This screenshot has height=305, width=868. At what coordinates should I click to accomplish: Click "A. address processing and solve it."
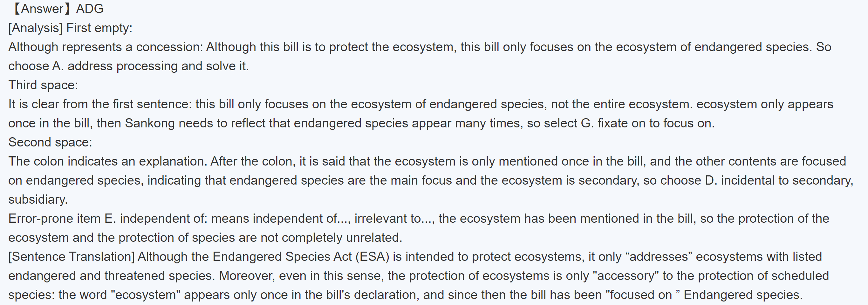(x=150, y=66)
